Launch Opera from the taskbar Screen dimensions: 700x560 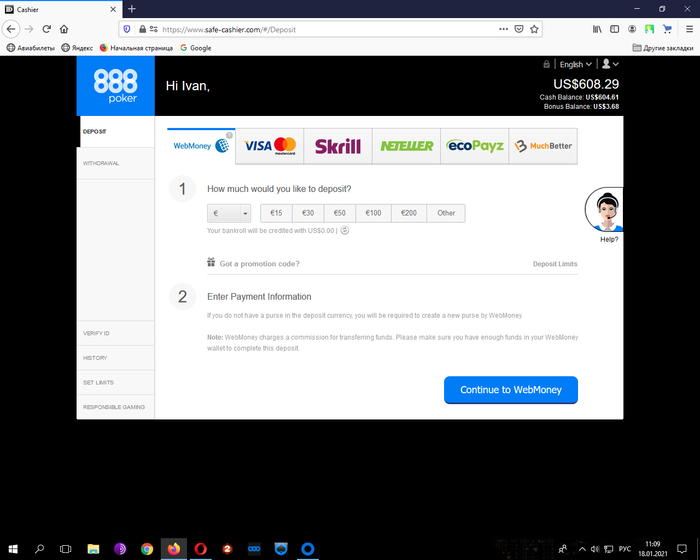(200, 548)
